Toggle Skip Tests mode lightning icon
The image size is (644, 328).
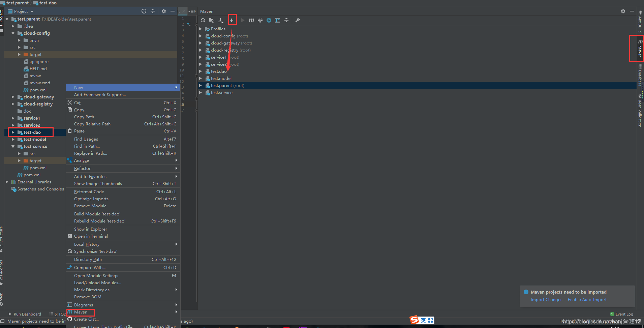(x=269, y=20)
